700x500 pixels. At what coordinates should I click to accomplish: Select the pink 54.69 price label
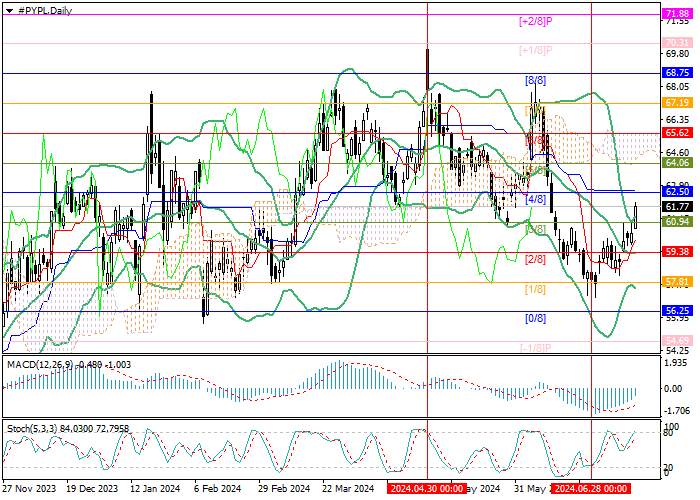point(677,341)
